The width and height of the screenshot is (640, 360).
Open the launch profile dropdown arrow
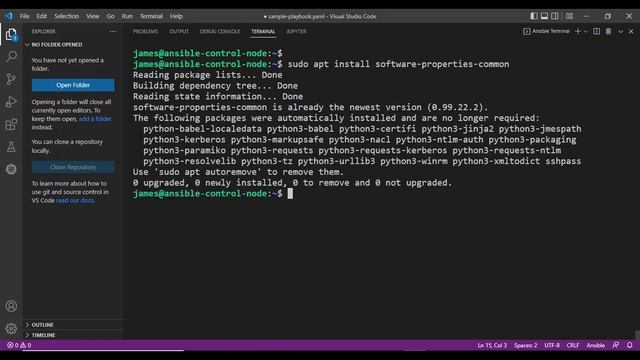(x=586, y=31)
